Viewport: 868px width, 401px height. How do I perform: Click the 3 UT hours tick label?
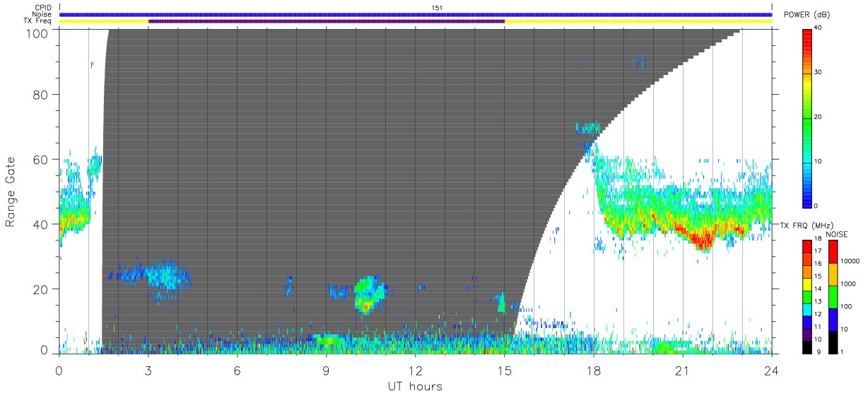148,370
